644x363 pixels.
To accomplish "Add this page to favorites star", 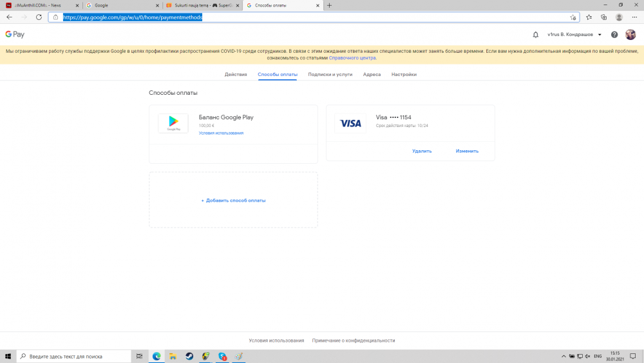I will (x=573, y=17).
